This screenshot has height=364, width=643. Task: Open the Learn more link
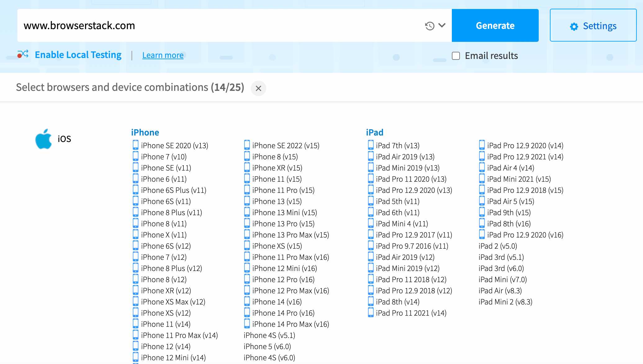163,55
